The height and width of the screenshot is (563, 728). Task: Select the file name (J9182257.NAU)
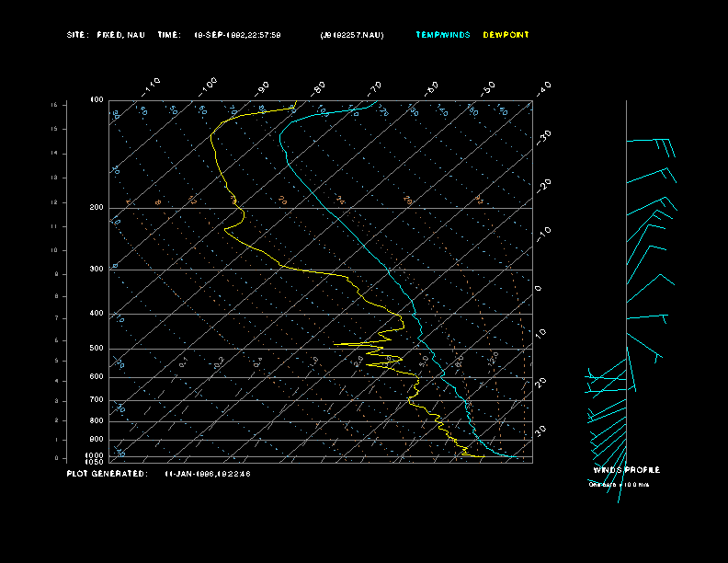tap(352, 35)
